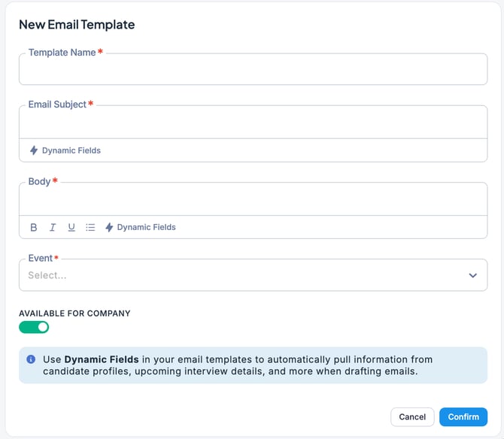This screenshot has height=439, width=504.
Task: Click the New Email Template heading
Action: pos(77,25)
